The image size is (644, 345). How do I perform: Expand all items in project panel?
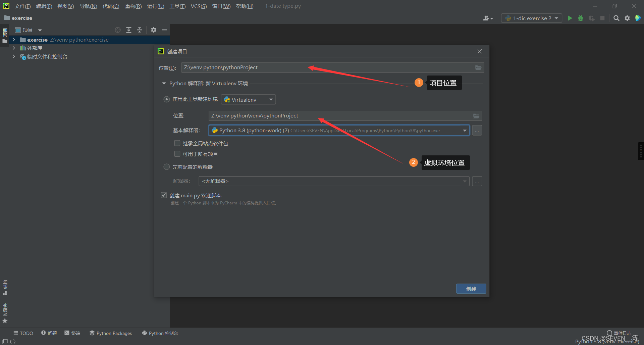pos(129,30)
